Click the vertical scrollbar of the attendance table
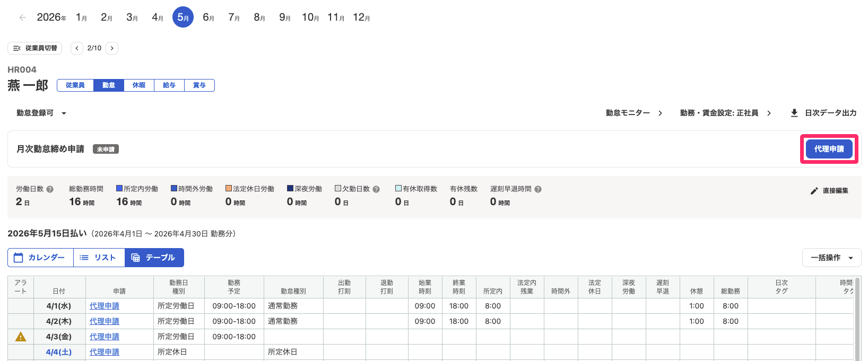This screenshot has height=361, width=868. tap(857, 318)
